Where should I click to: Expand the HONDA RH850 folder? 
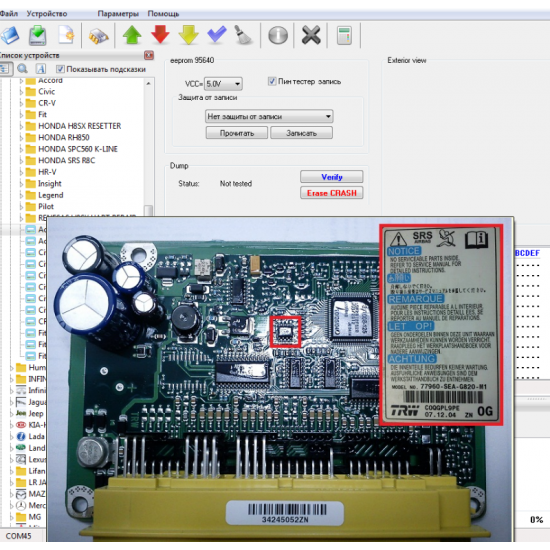pos(21,138)
